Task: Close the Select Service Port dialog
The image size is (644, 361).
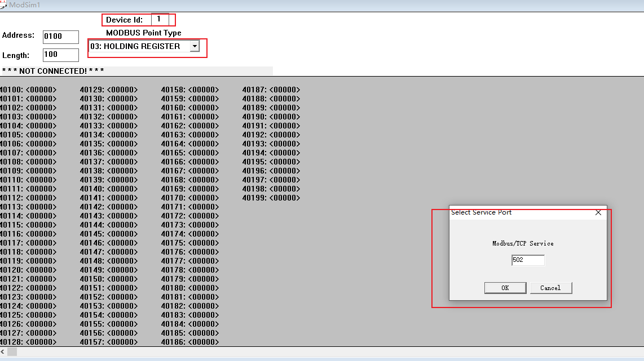Action: click(598, 213)
